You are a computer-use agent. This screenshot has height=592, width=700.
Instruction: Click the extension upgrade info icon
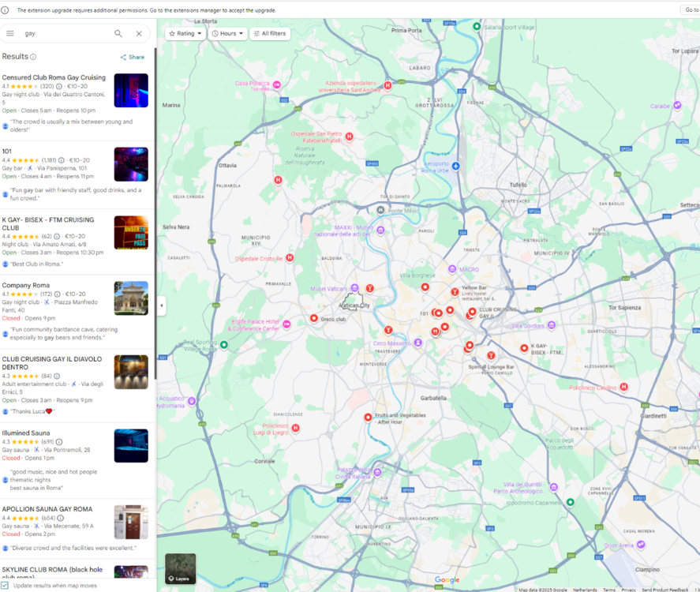click(5, 9)
